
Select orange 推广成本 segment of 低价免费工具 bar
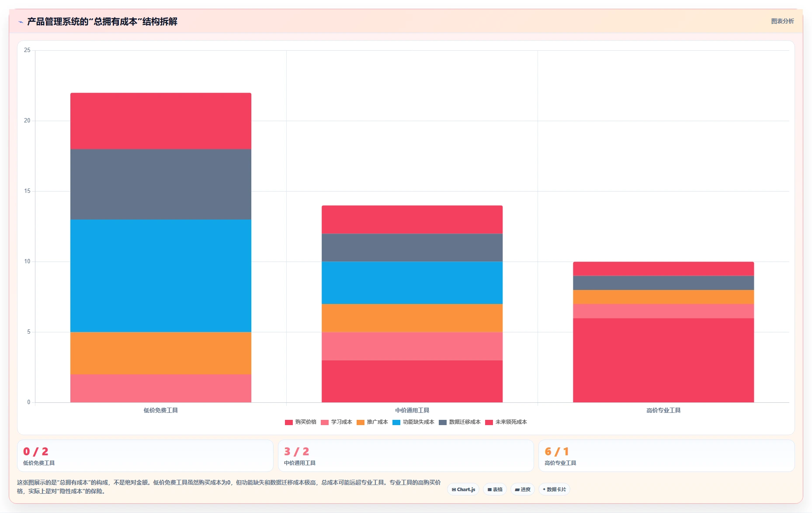pos(161,353)
